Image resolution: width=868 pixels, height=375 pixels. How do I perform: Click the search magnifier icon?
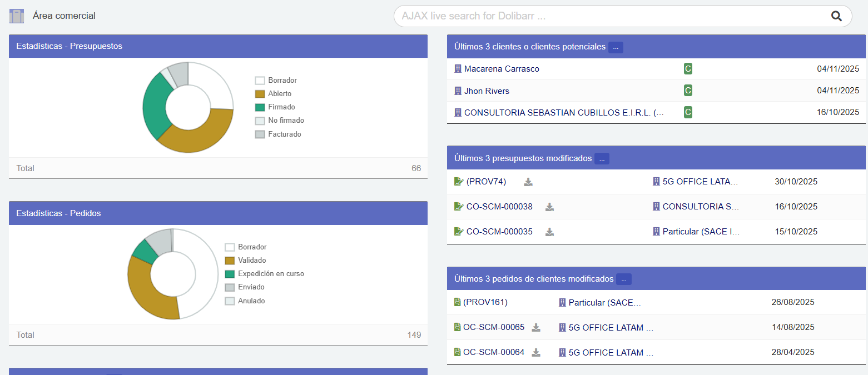coord(836,16)
